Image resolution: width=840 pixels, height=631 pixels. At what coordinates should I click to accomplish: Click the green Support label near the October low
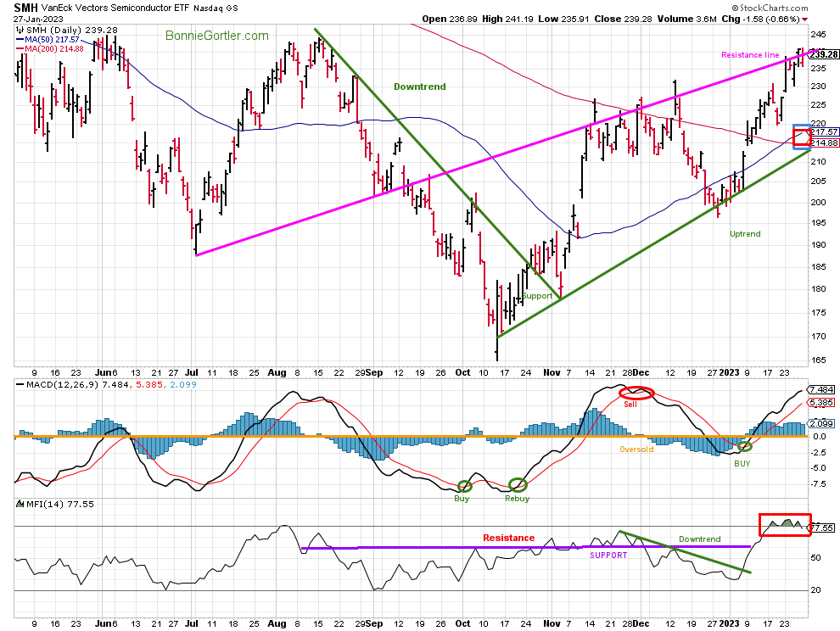pyautogui.click(x=537, y=296)
